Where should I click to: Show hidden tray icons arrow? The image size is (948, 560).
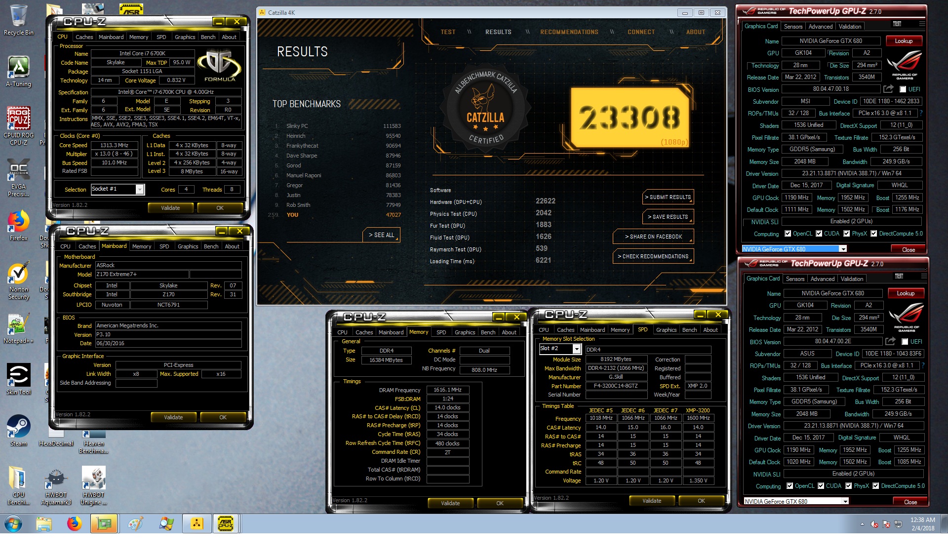862,524
